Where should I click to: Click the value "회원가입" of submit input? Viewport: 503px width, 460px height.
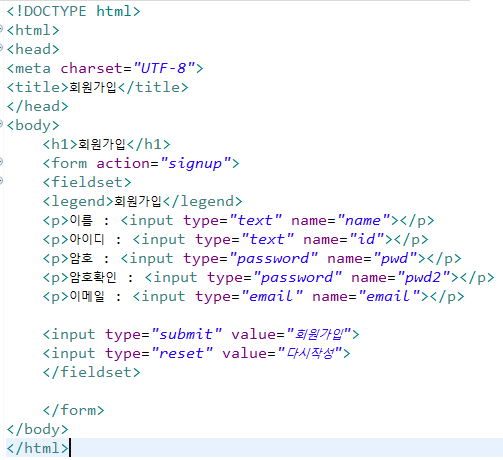(x=319, y=334)
